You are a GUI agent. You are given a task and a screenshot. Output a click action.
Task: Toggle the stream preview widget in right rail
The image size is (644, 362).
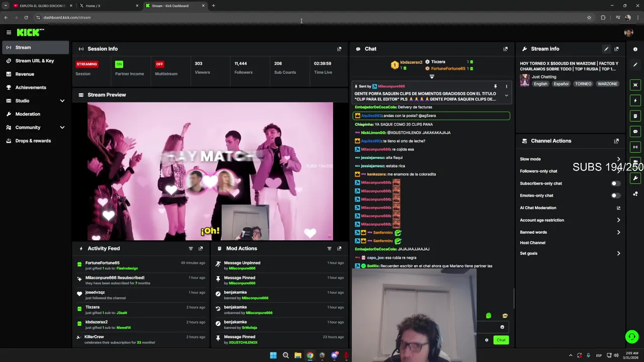tap(635, 85)
